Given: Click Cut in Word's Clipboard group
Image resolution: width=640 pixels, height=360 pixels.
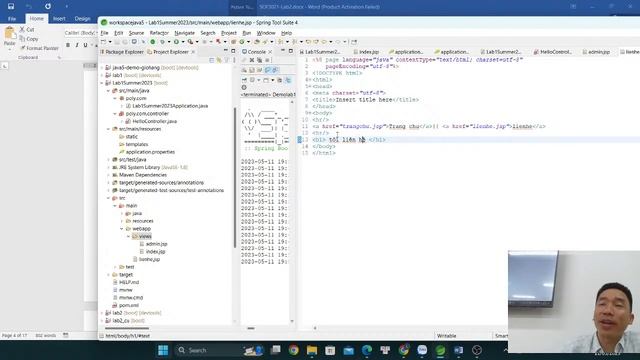Looking at the screenshot, I should [27, 29].
